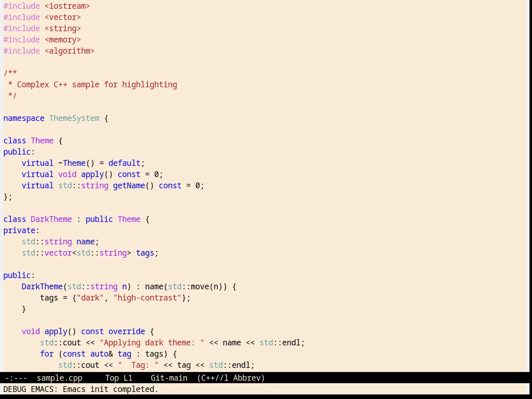Click the '~Theme()' destructor declaration
532x399 pixels.
tap(76, 163)
